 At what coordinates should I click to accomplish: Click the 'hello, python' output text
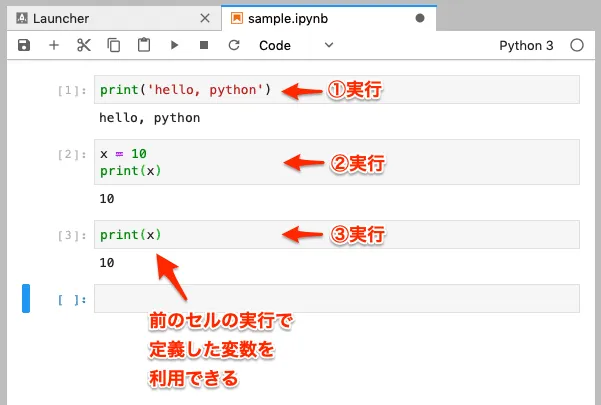(149, 118)
